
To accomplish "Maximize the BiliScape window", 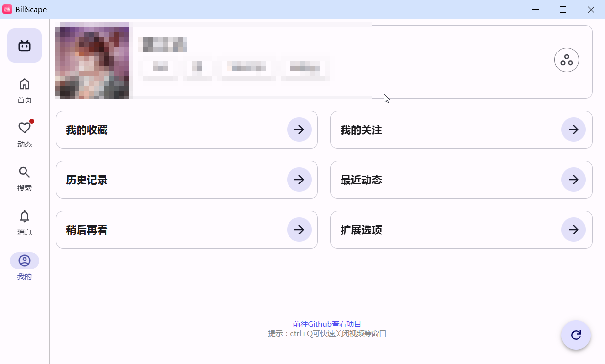I will pyautogui.click(x=563, y=9).
